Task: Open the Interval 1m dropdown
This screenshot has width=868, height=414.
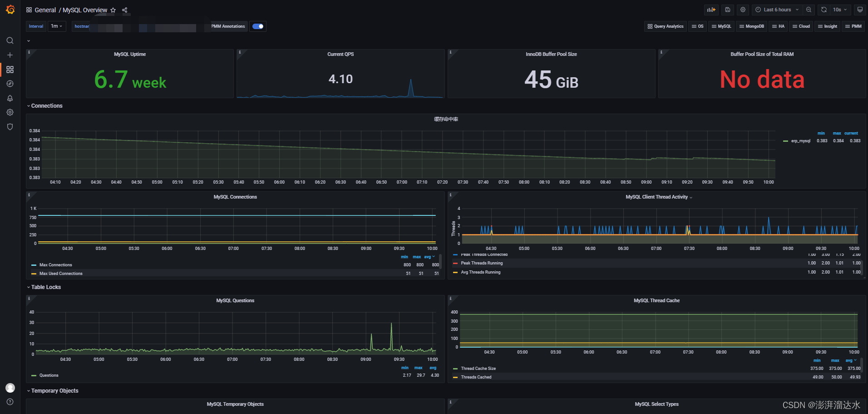Action: click(x=57, y=26)
